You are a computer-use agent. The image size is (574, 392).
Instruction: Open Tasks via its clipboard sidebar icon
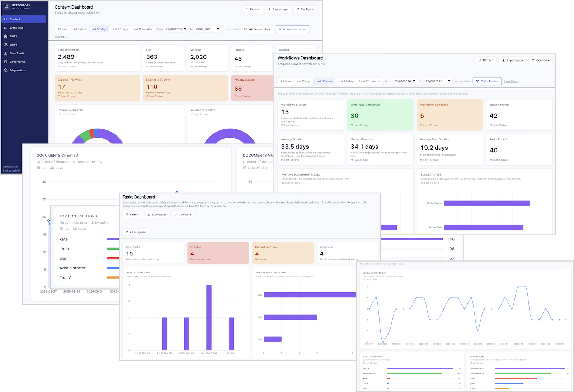coord(6,36)
